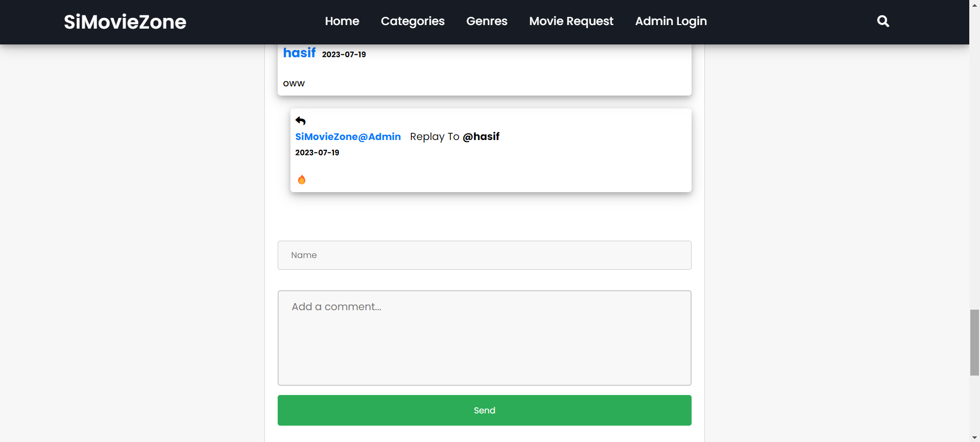Click the vertical scrollbar thumb
The width and height of the screenshot is (980, 442).
974,342
